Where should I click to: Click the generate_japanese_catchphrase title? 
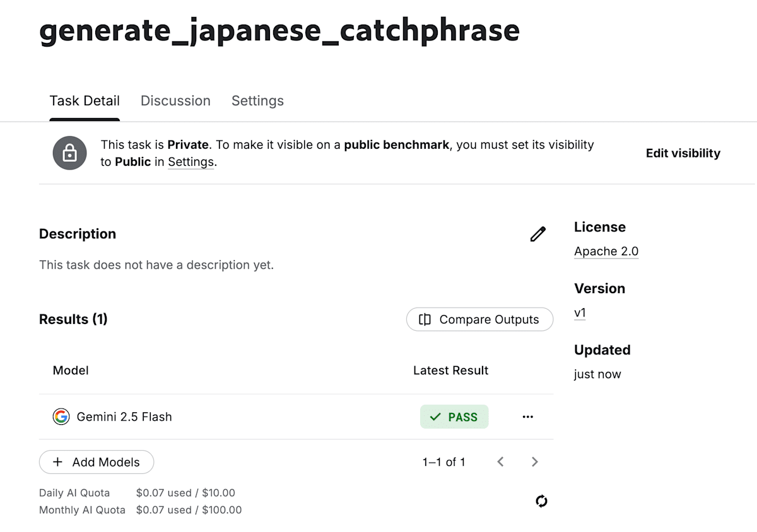point(279,31)
